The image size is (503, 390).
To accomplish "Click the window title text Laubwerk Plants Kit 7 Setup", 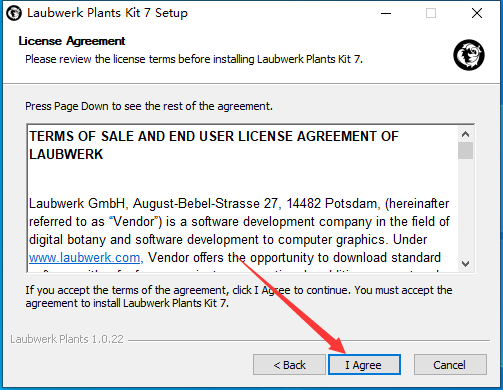I will coord(107,13).
